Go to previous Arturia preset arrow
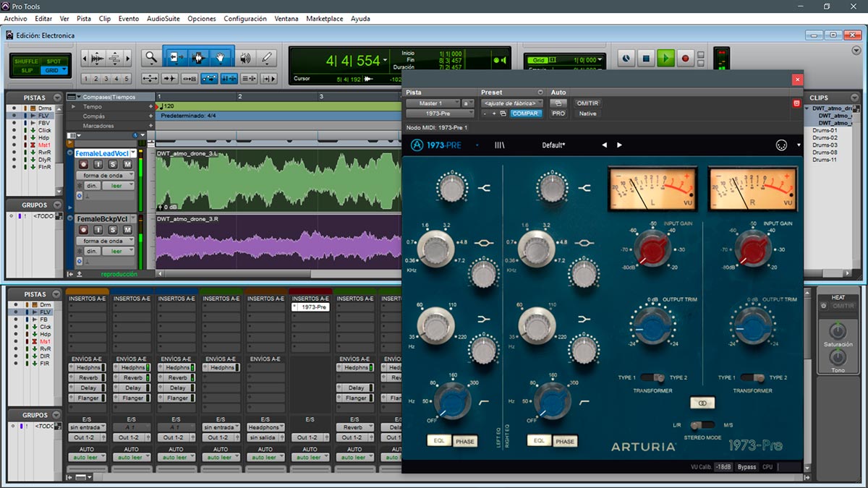 click(x=605, y=145)
